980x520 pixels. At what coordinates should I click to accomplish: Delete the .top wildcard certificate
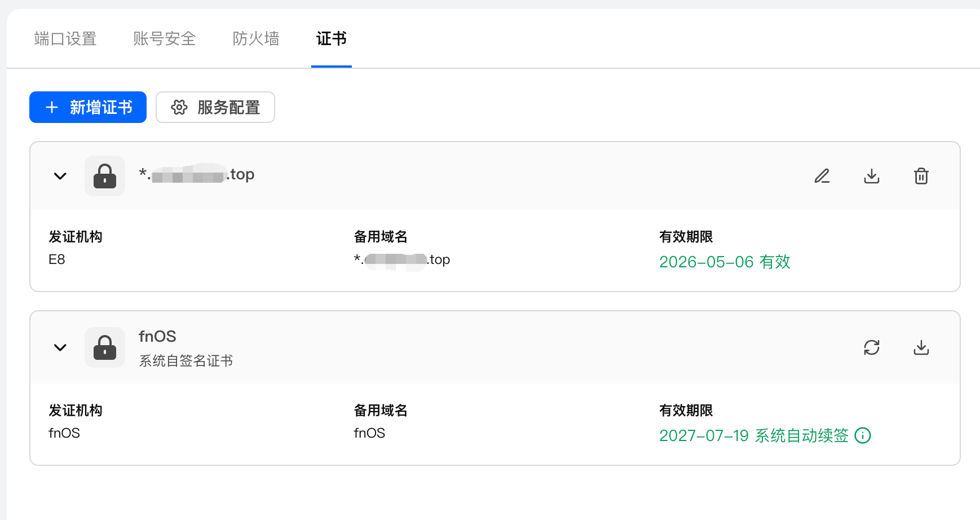[x=921, y=176]
